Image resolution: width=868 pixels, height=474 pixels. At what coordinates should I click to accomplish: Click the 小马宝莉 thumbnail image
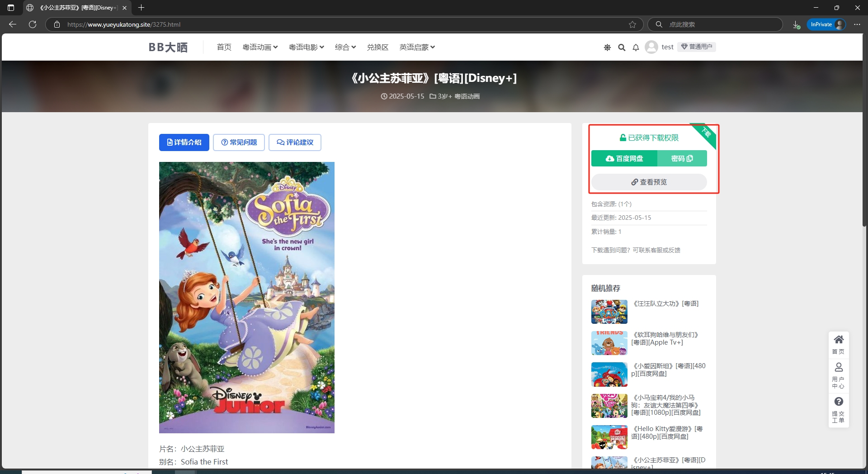click(609, 406)
